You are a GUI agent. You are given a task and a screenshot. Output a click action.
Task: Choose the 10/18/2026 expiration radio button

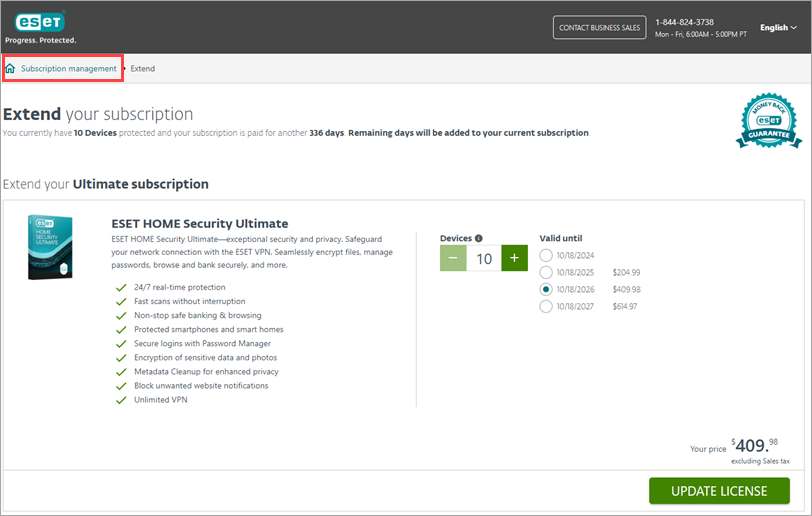tap(546, 289)
